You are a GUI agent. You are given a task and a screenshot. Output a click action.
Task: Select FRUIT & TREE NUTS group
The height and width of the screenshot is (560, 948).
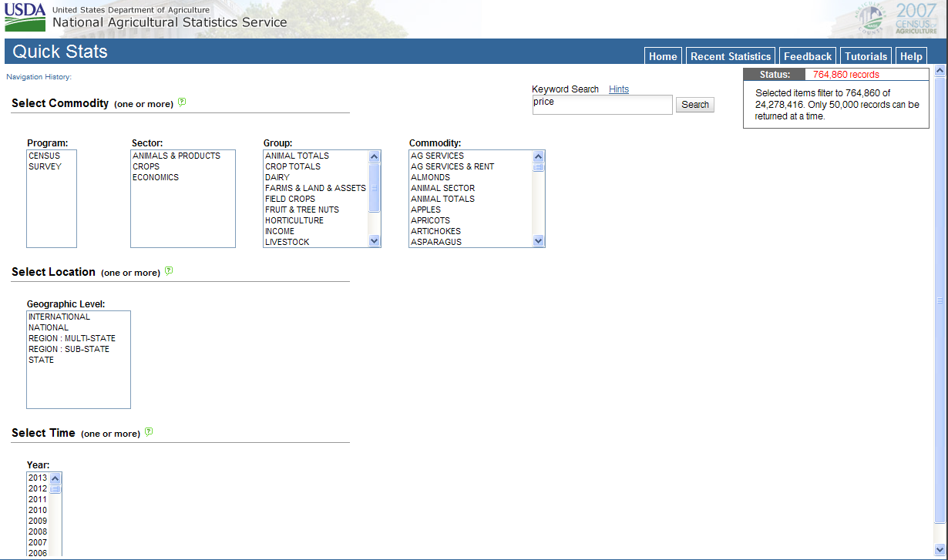point(316,210)
